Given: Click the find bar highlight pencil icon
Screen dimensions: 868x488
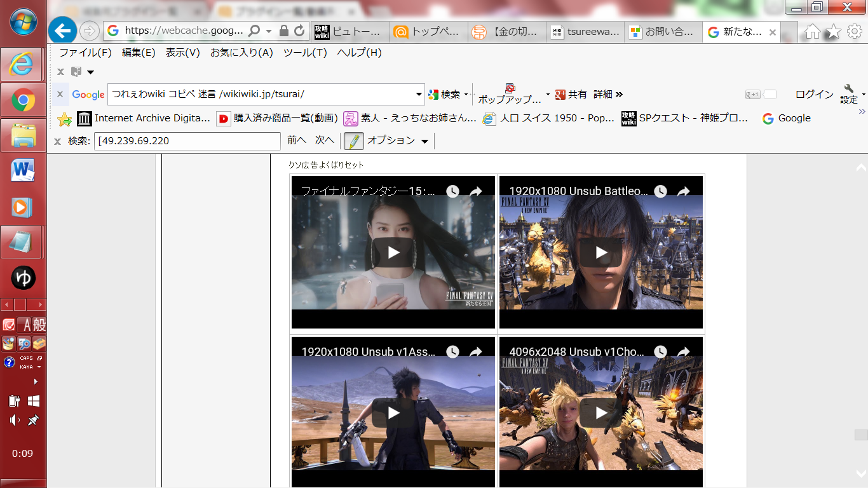Looking at the screenshot, I should click(354, 141).
